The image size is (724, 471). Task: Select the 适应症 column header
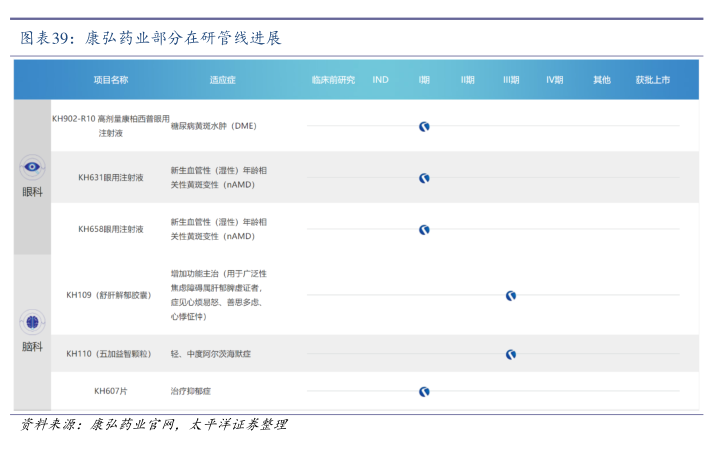point(223,79)
